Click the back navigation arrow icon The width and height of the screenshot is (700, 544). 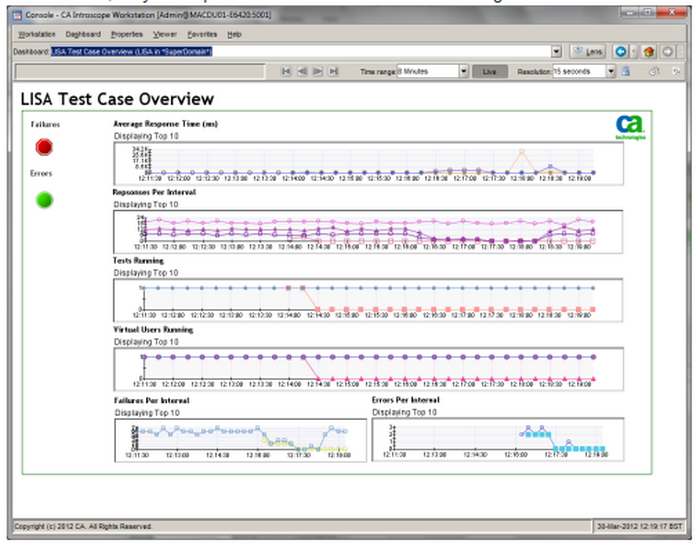pyautogui.click(x=622, y=51)
